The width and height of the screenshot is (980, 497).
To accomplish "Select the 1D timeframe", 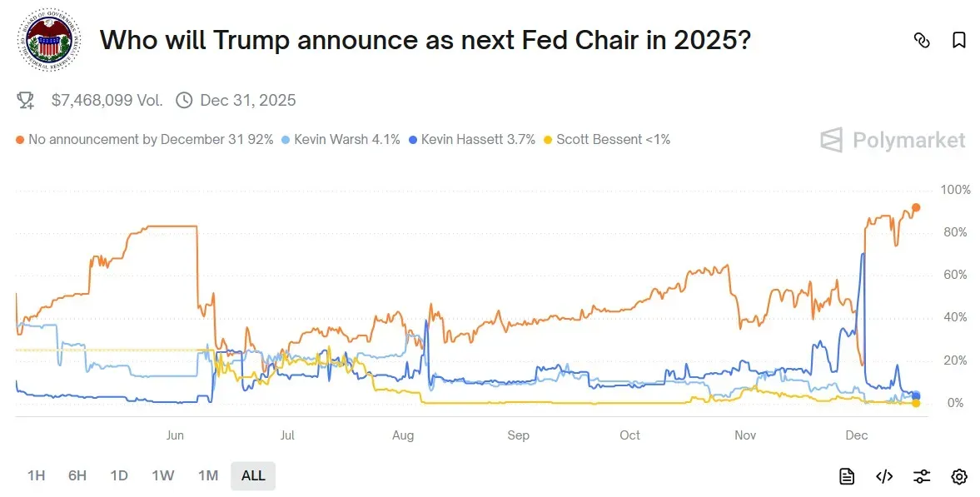I will (118, 475).
